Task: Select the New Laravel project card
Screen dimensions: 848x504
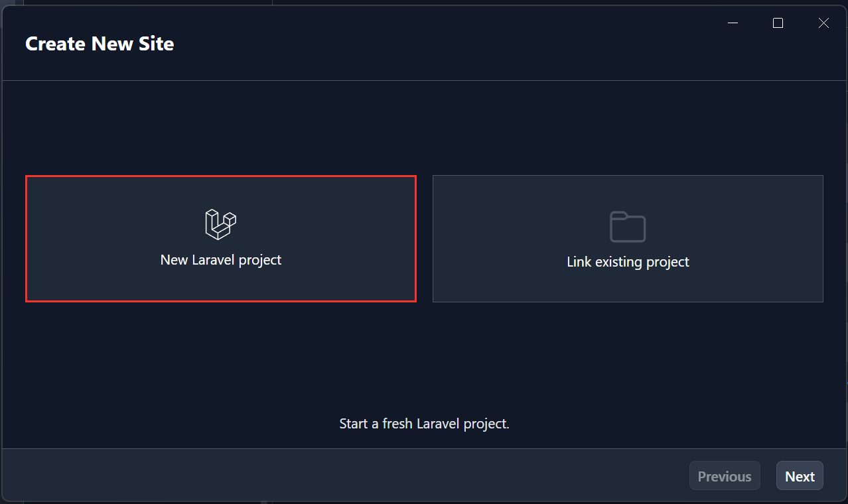Action: click(221, 239)
